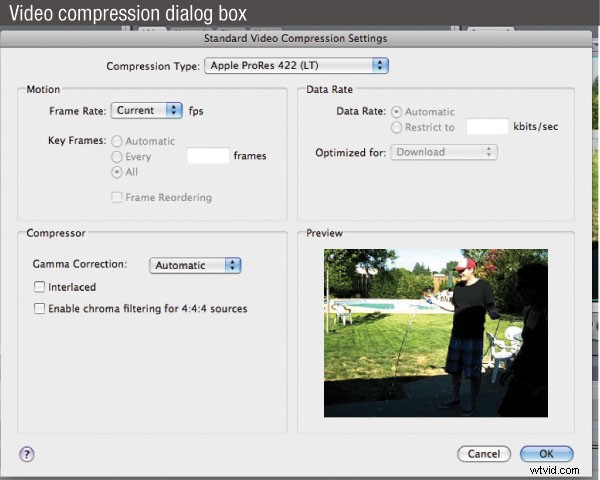This screenshot has height=480, width=600.
Task: Open the Compression Type dropdown
Action: point(297,65)
